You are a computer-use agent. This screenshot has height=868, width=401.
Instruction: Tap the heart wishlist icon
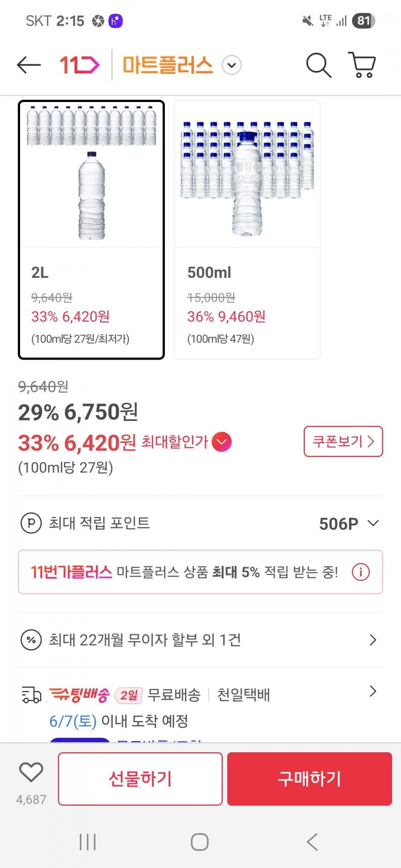click(31, 772)
